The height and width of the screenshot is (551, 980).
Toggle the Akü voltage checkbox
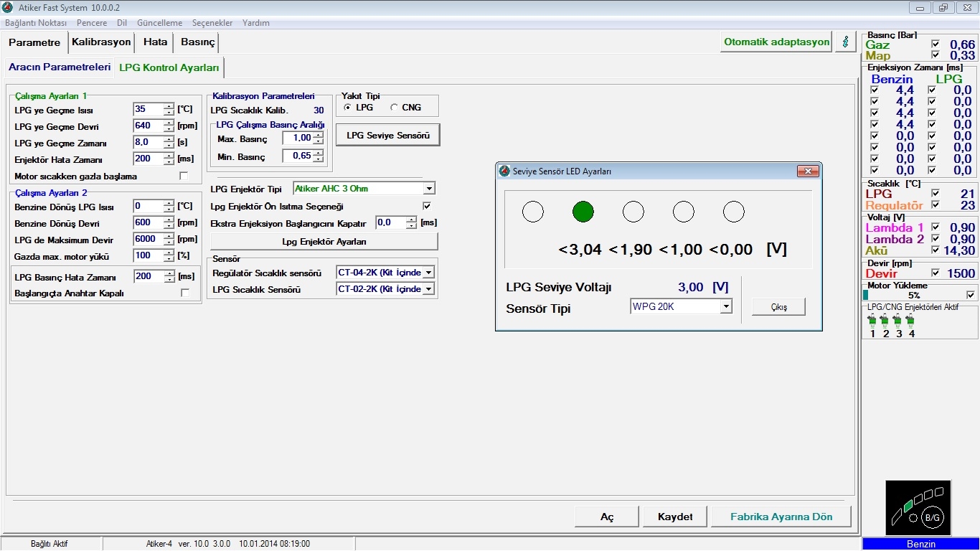click(935, 250)
